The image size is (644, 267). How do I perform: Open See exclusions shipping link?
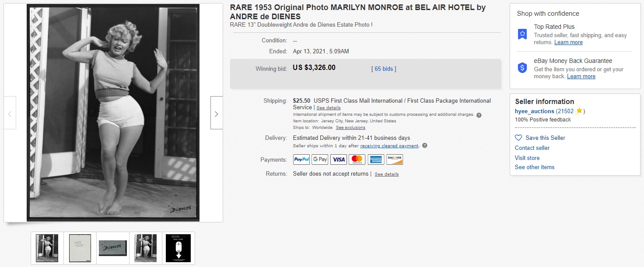350,128
